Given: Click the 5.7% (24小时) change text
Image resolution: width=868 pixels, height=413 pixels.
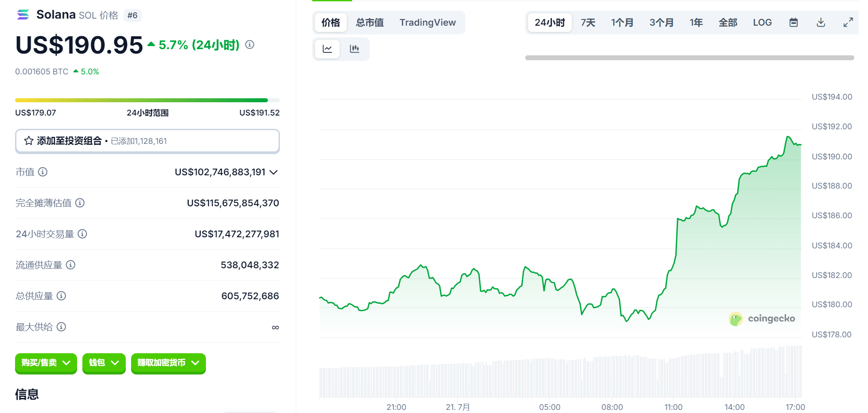Looking at the screenshot, I should (x=199, y=45).
